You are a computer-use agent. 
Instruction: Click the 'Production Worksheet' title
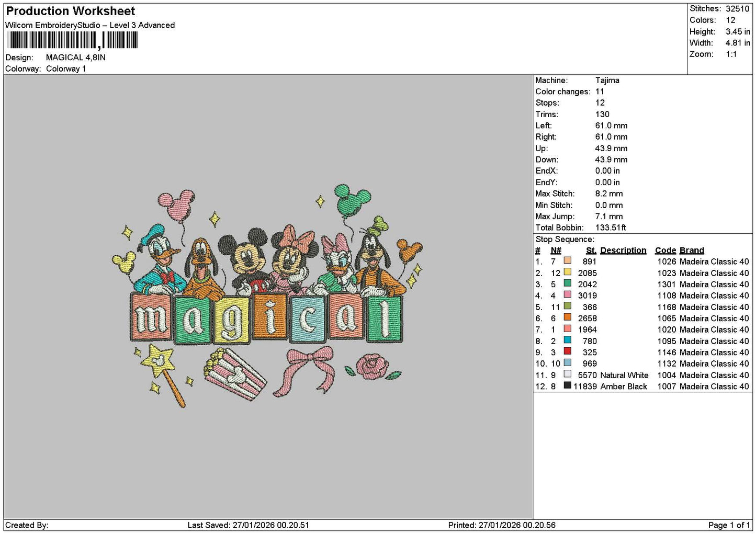(x=71, y=11)
